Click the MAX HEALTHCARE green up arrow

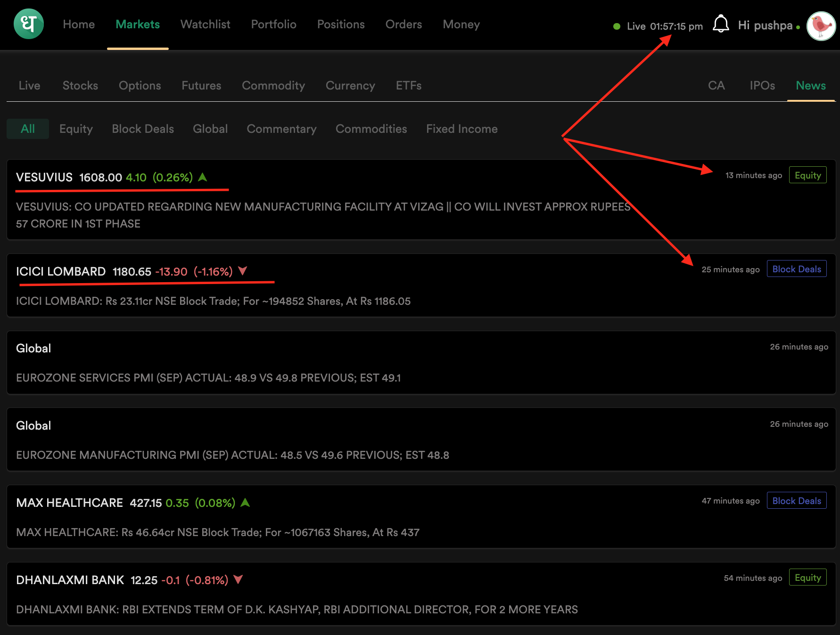coord(245,503)
